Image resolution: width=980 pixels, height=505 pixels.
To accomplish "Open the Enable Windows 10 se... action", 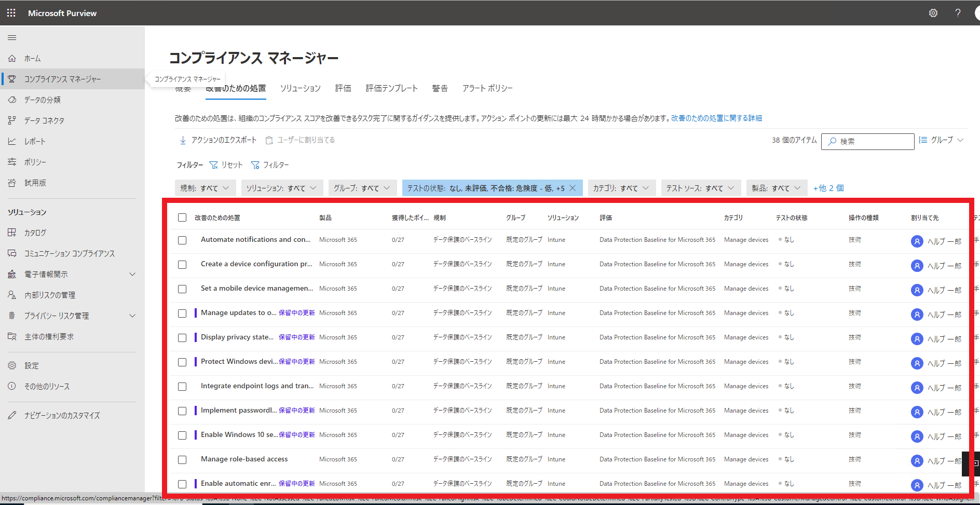I will pos(239,435).
